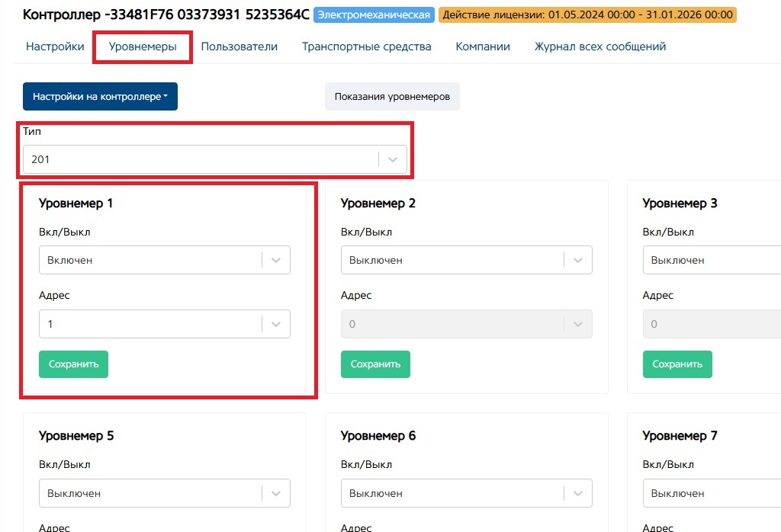
Task: Click the Уровнемер 3 heading
Action: [x=680, y=204]
